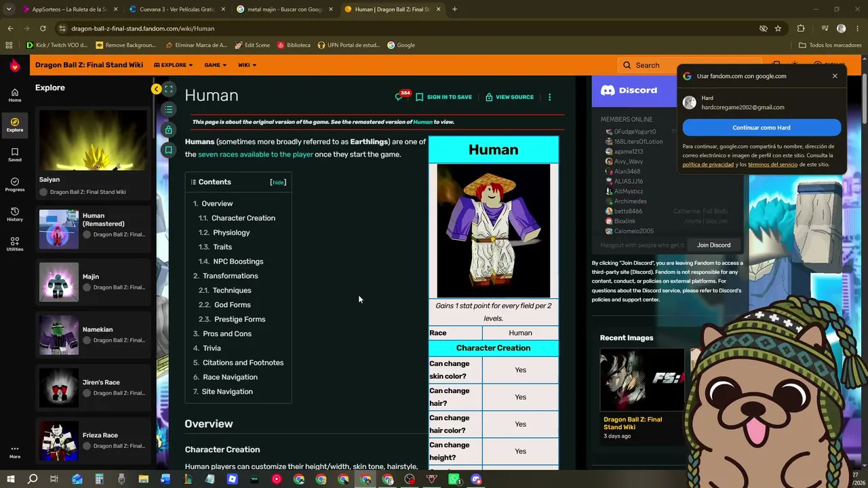Screen dimensions: 868x488
Task: Jump to Prestige Forms in Contents
Action: [240, 319]
